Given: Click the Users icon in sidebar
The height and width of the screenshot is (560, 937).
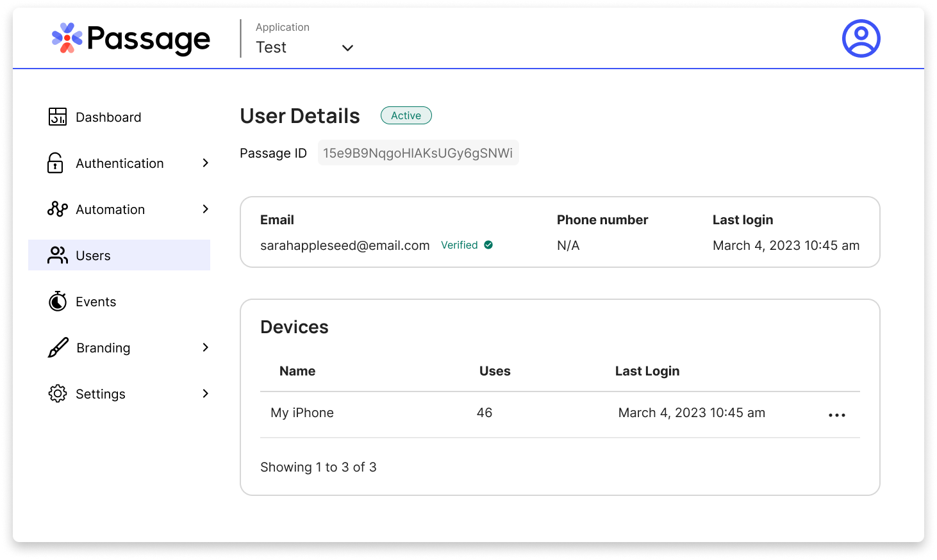Looking at the screenshot, I should click(57, 255).
